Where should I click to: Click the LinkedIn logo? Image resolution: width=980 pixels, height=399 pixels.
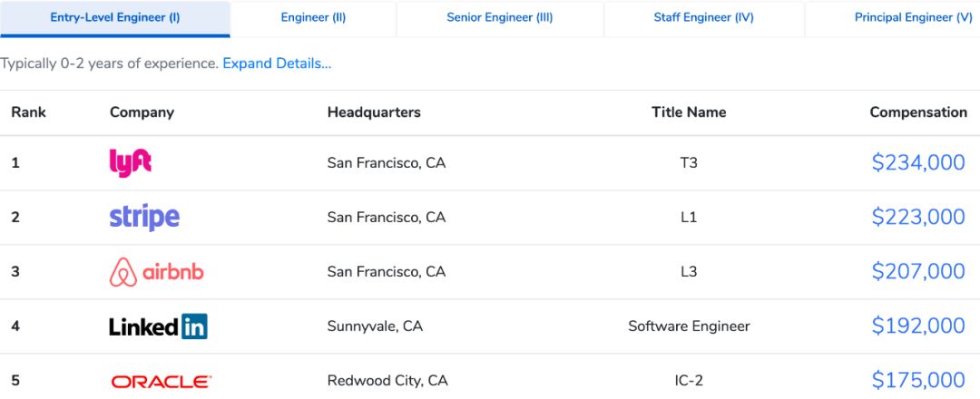(158, 326)
